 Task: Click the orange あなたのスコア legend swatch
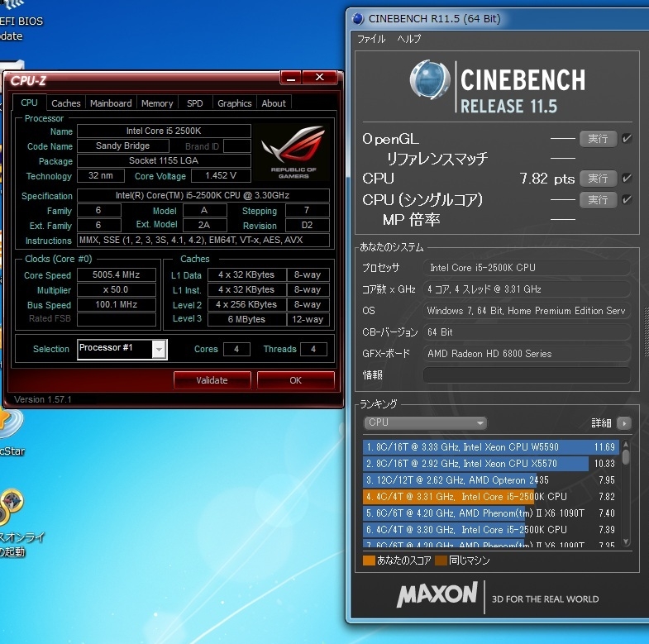click(x=369, y=561)
